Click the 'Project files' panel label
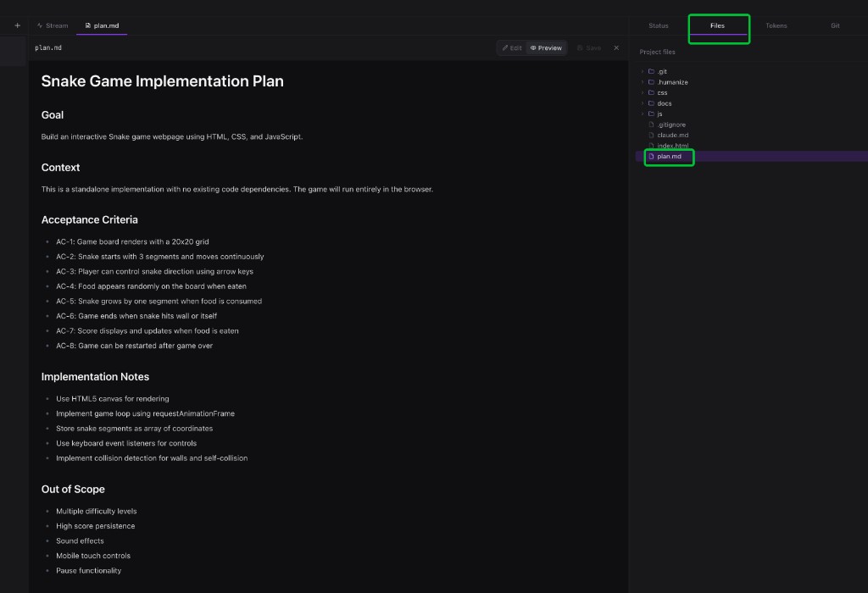Viewport: 868px width, 593px height. [x=657, y=52]
